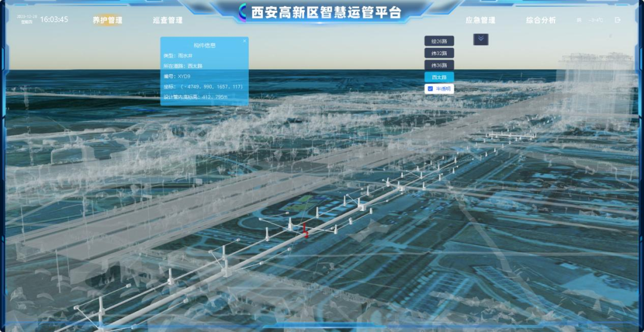The image size is (644, 332).
Task: Open the 养护管理 tab
Action: 107,20
